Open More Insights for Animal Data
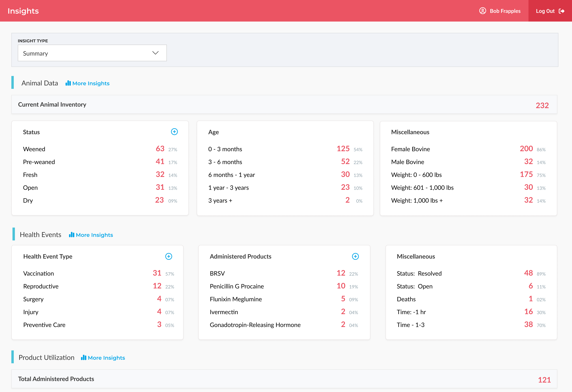 [x=91, y=83]
